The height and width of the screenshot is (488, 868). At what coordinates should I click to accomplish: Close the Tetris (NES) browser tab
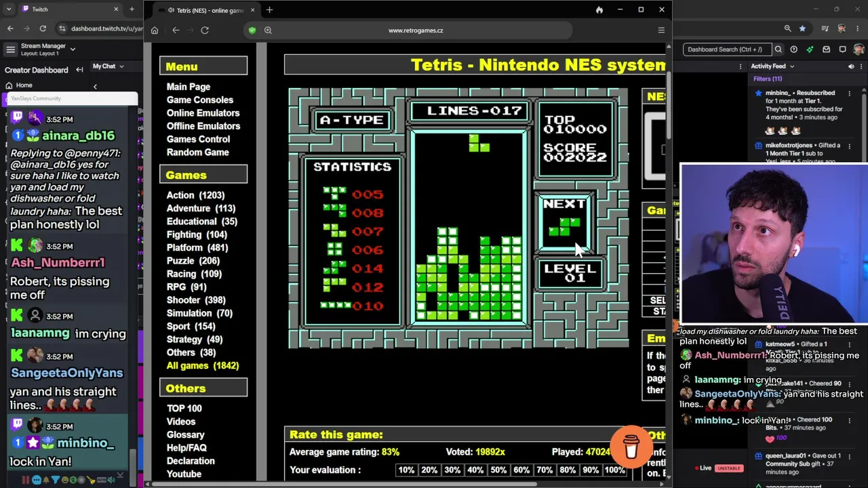coord(252,10)
